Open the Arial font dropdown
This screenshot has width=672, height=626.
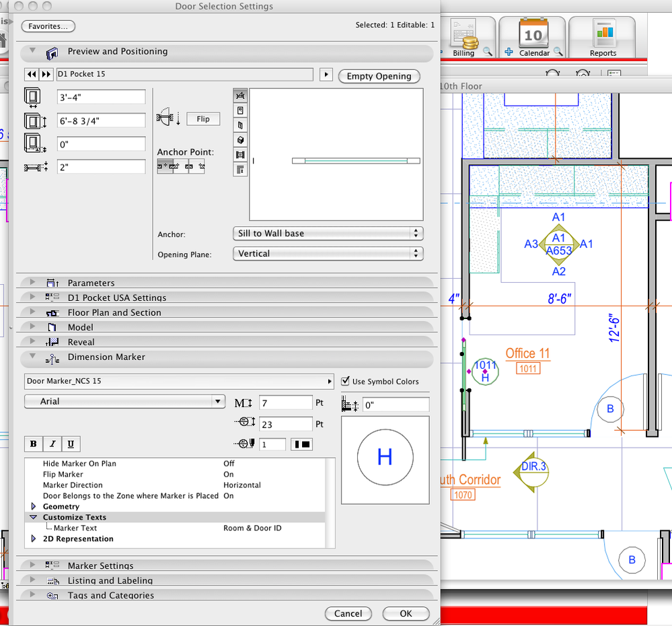point(124,401)
